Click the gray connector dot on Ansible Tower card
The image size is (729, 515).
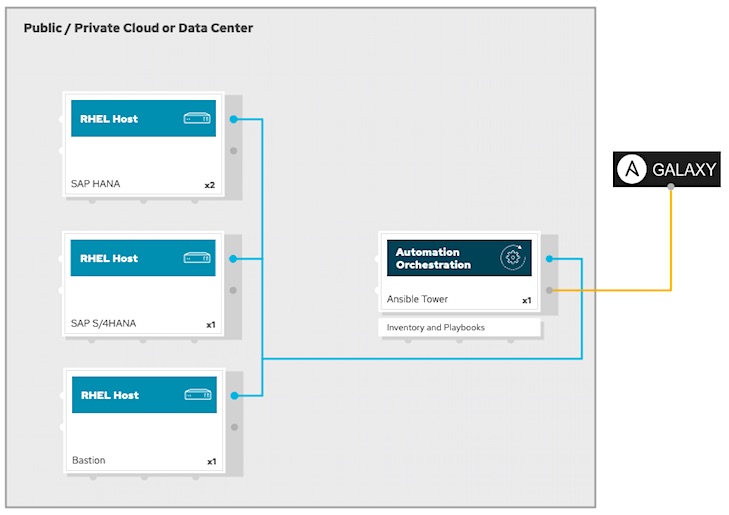(x=550, y=291)
